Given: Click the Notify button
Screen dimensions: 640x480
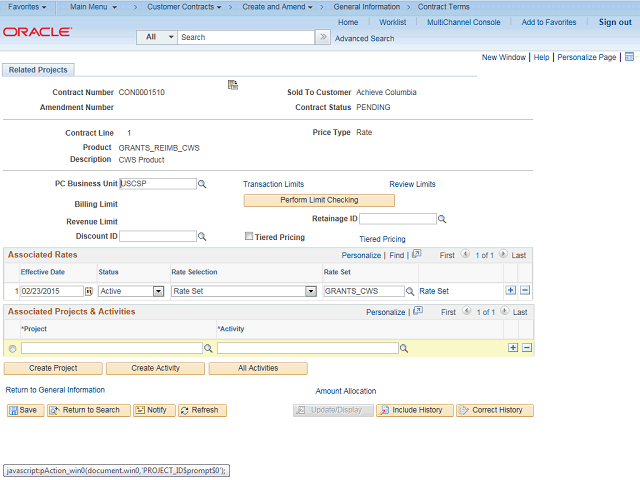Looking at the screenshot, I should [x=154, y=410].
